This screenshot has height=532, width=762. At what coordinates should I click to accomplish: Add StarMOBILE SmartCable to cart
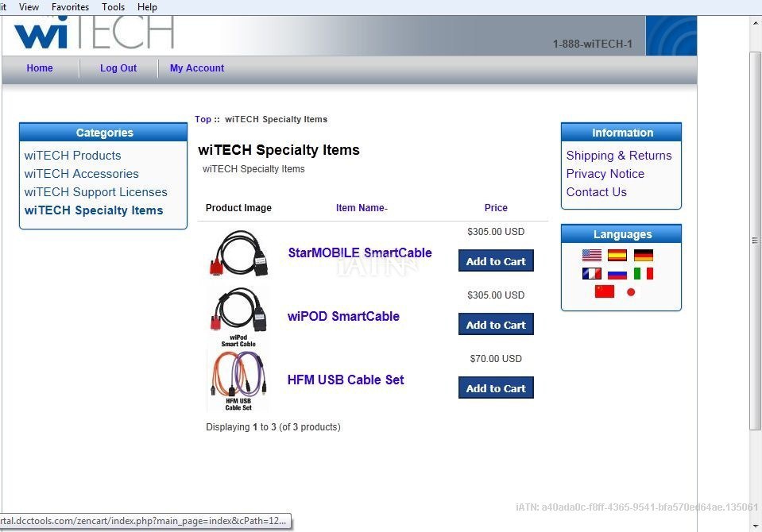coord(496,261)
